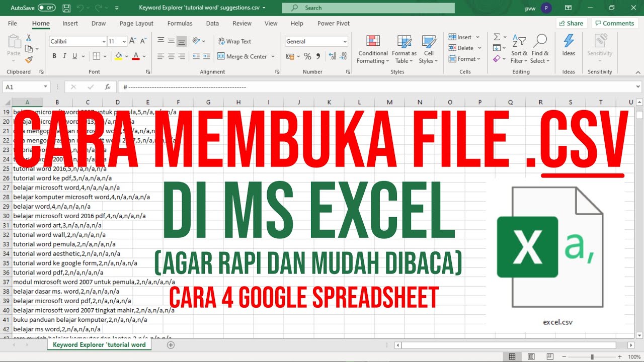Screen dimensions: 644x362
Task: Switch to the Data tab
Action: click(212, 23)
